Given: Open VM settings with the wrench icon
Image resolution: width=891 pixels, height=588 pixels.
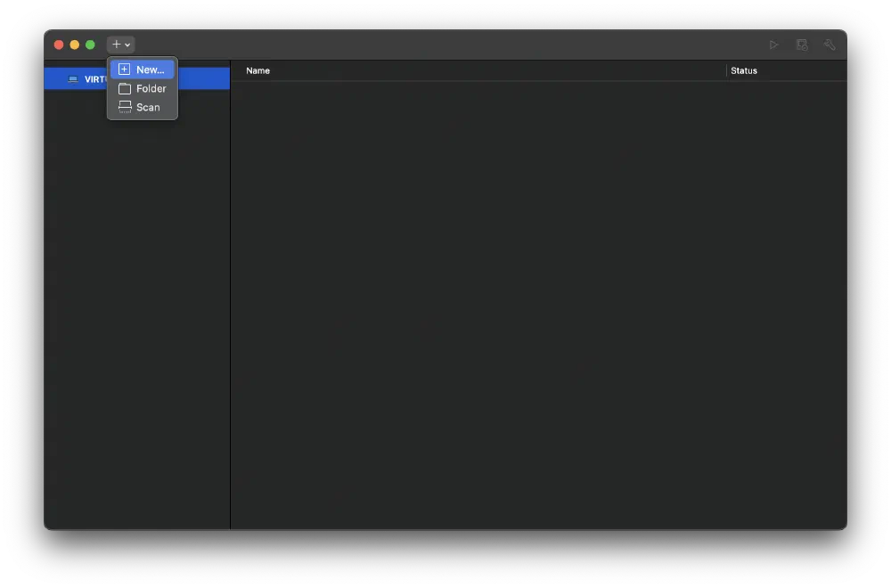Looking at the screenshot, I should [830, 44].
